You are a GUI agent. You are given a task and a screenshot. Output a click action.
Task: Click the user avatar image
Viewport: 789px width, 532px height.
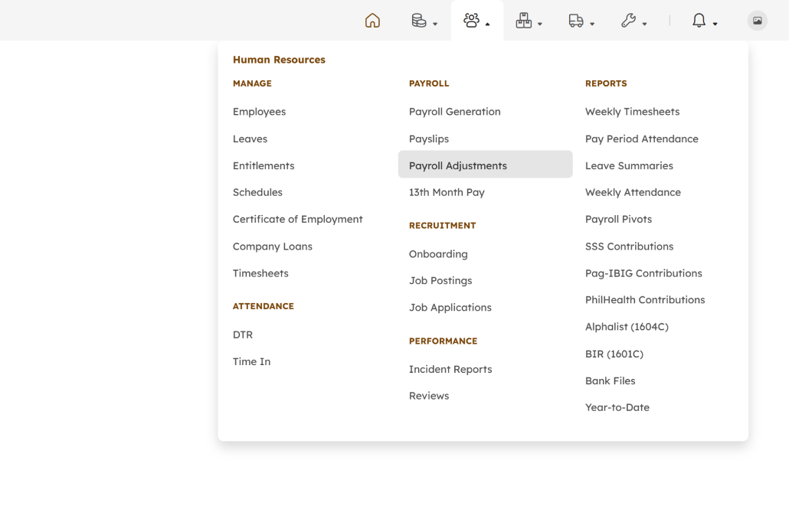[758, 21]
